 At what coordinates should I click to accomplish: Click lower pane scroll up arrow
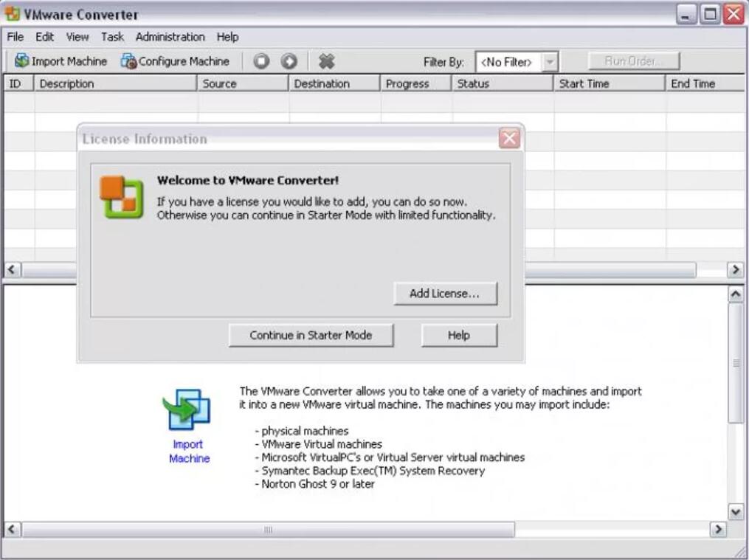pyautogui.click(x=736, y=294)
